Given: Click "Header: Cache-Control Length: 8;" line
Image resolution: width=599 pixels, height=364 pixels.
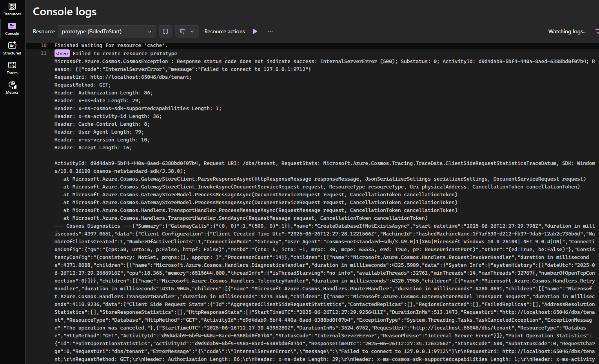Looking at the screenshot, I should [102, 124].
